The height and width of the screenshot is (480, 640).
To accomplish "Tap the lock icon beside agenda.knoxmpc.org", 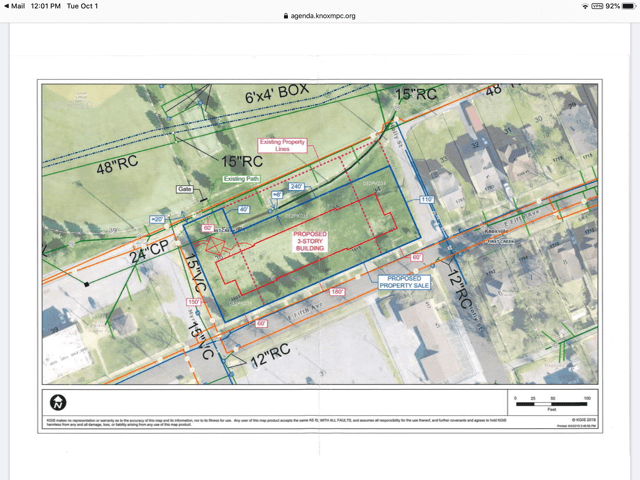I will click(x=286, y=16).
